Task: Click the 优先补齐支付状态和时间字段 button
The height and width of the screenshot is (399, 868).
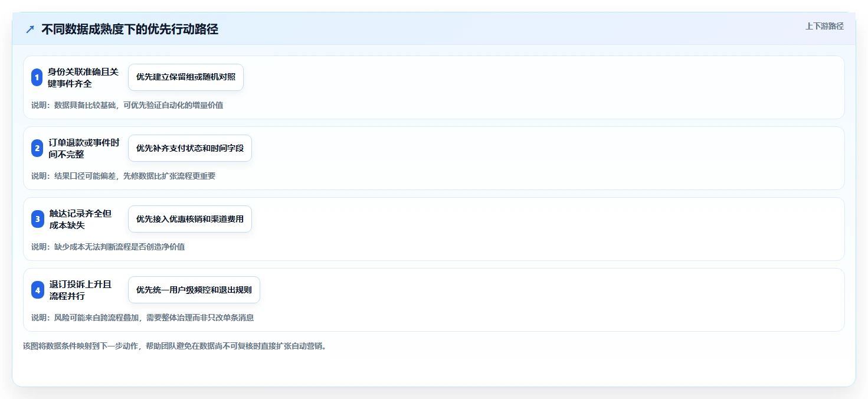Action: [x=190, y=148]
